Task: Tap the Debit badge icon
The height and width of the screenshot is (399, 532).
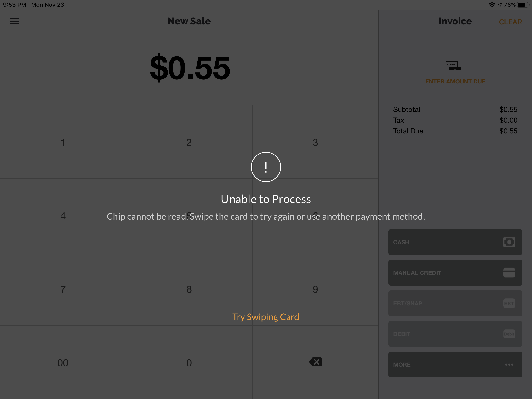Action: pyautogui.click(x=509, y=334)
